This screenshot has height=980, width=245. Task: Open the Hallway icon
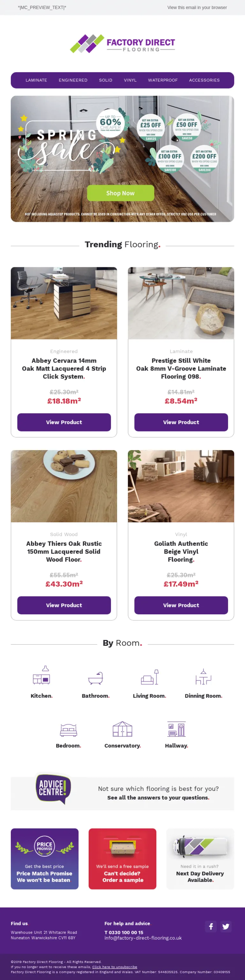(x=176, y=729)
